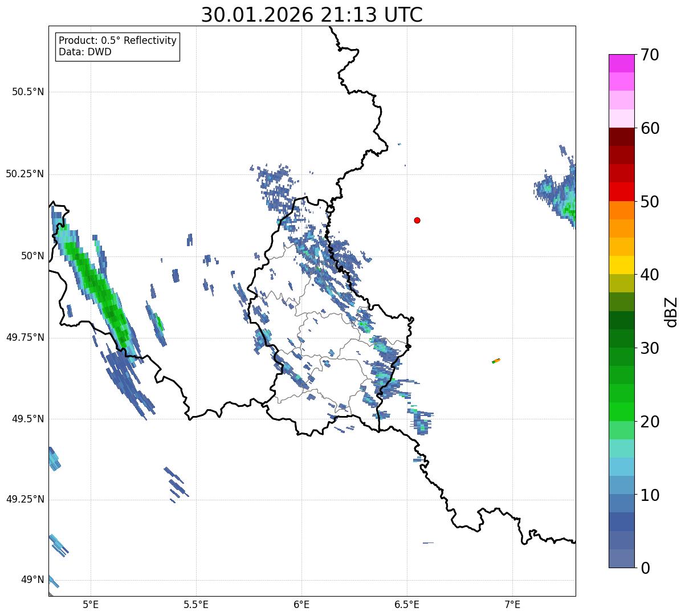Click the small orange-green echo near 7°E
Image resolution: width=685 pixels, height=616 pixels.
point(496,361)
